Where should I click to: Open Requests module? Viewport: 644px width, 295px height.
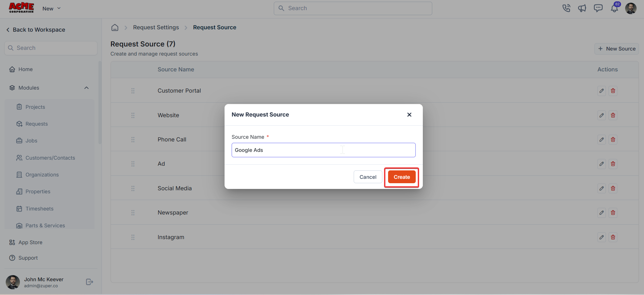pos(32,124)
